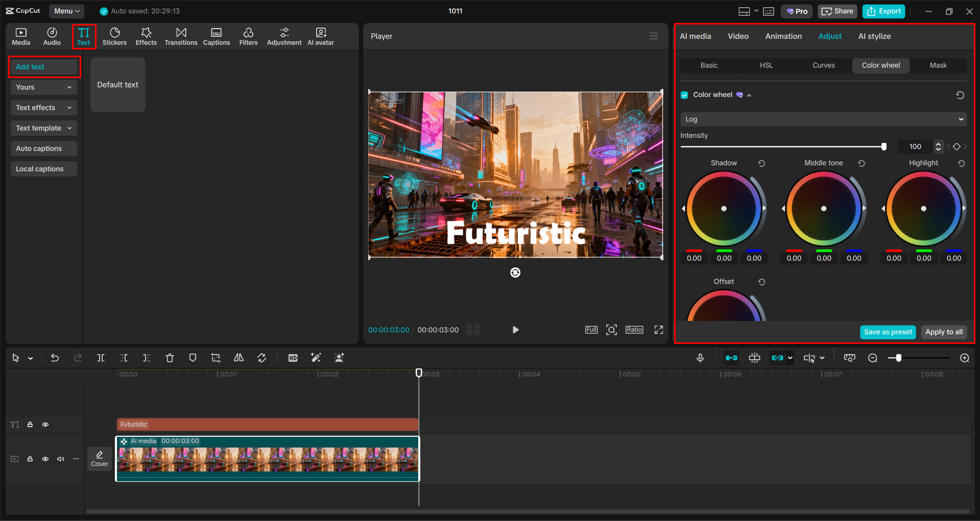Click the Intensity slider handle

pos(883,146)
